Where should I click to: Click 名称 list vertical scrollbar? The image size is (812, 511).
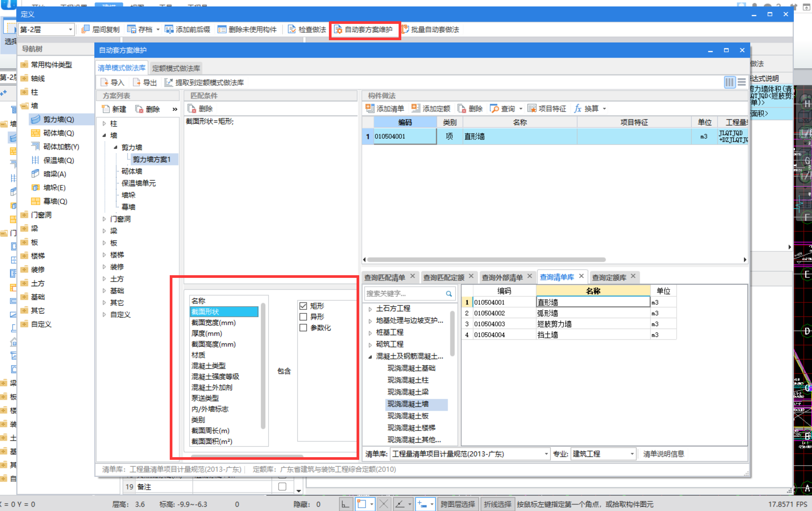[263, 366]
